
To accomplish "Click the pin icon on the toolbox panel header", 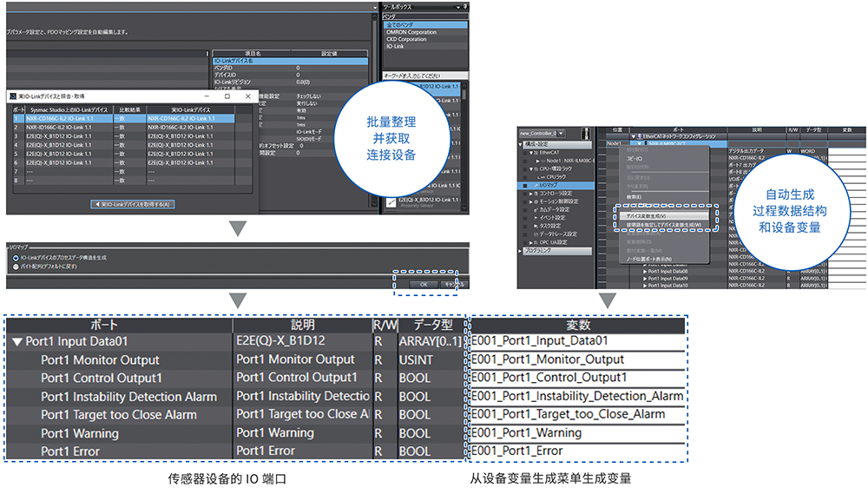I will pos(463,7).
